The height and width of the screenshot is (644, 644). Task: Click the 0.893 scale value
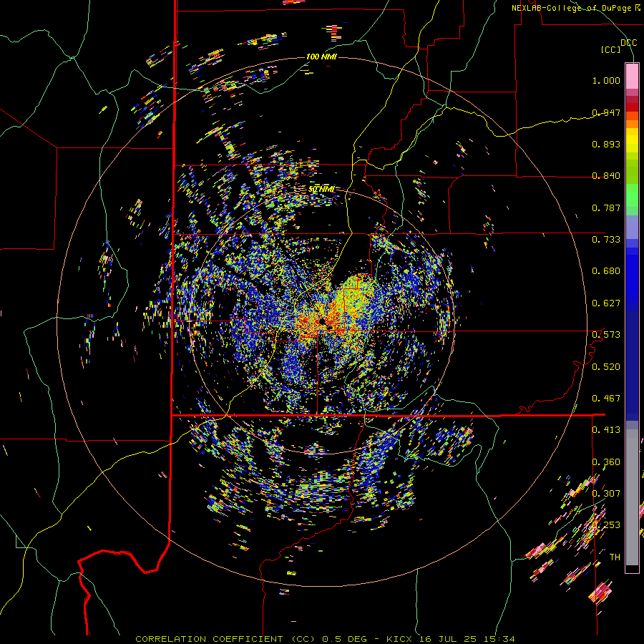click(x=606, y=144)
